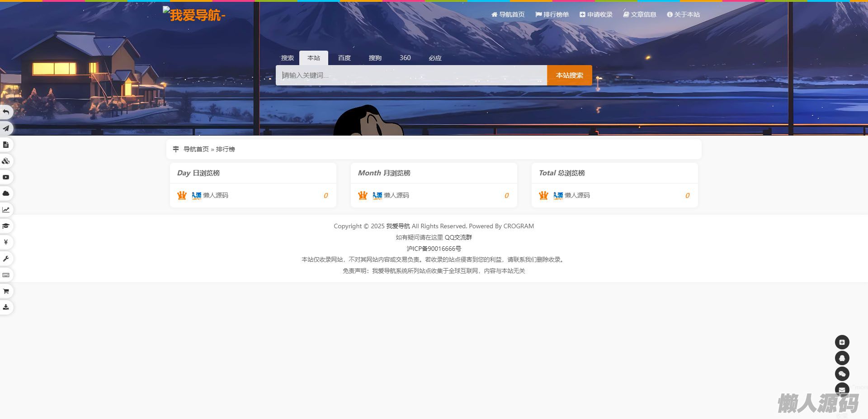
Task: Click the 0 count in Day 日浏览榜
Action: coord(325,196)
